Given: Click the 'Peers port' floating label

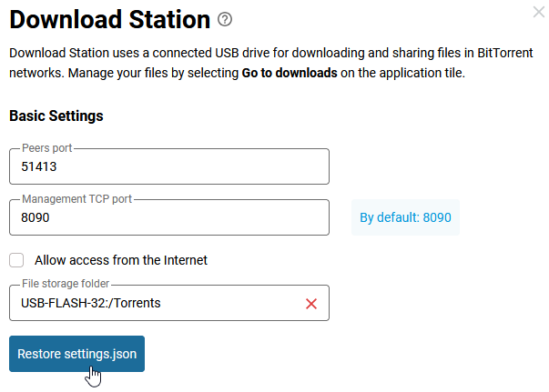Looking at the screenshot, I should click(x=49, y=148).
